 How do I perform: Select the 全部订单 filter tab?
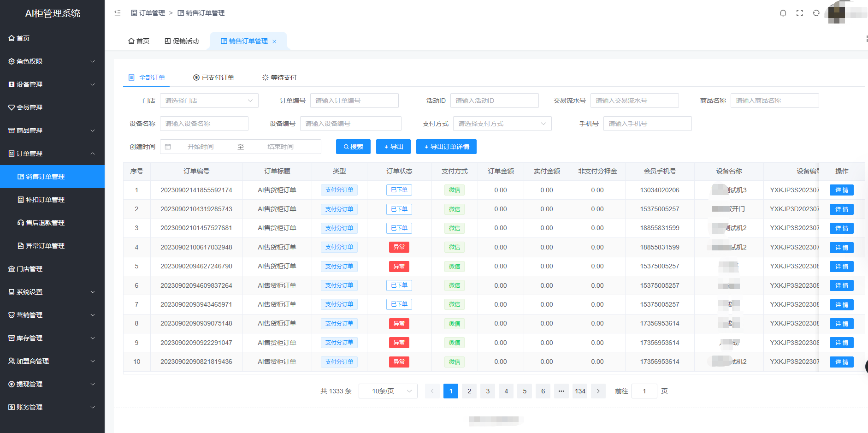point(147,77)
